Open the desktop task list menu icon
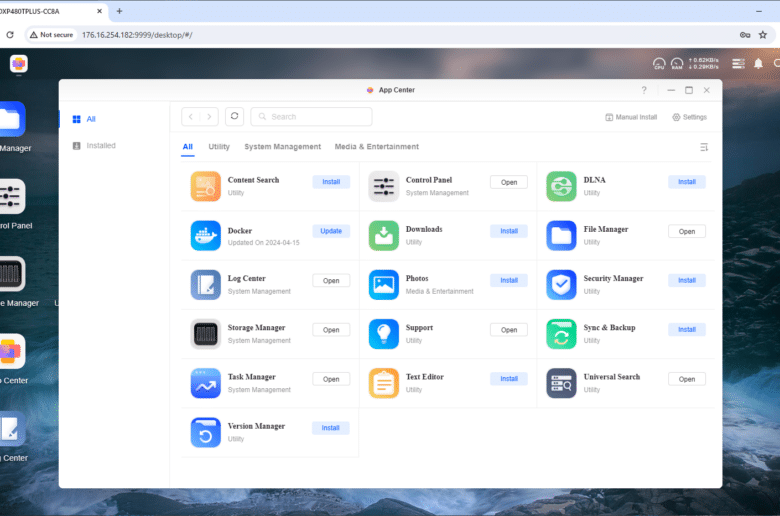The height and width of the screenshot is (516, 780). (x=738, y=64)
